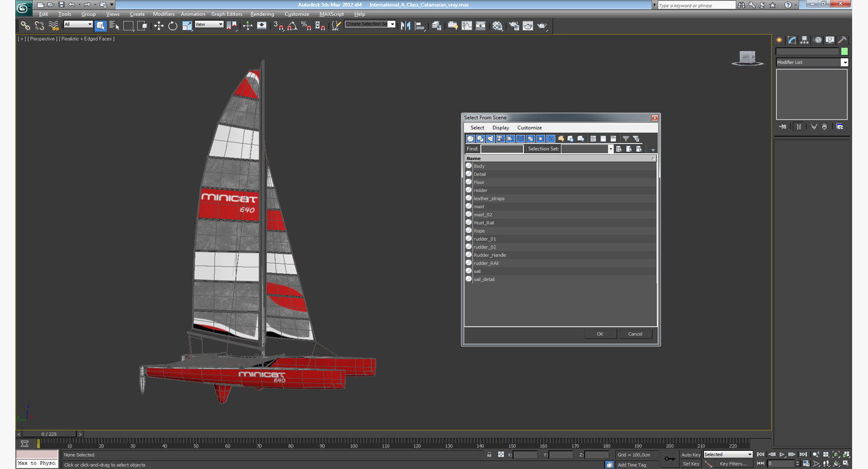Image resolution: width=868 pixels, height=469 pixels.
Task: Open the Motion command panel tab
Action: pyautogui.click(x=818, y=40)
